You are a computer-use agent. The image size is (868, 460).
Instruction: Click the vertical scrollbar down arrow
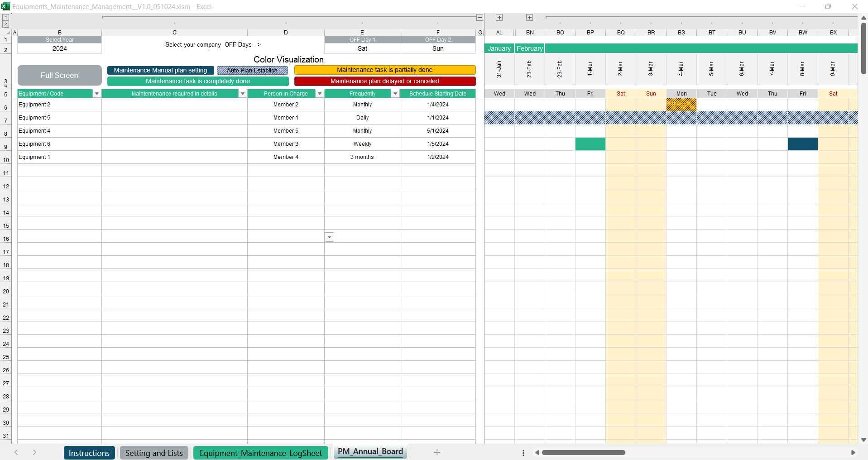click(863, 440)
